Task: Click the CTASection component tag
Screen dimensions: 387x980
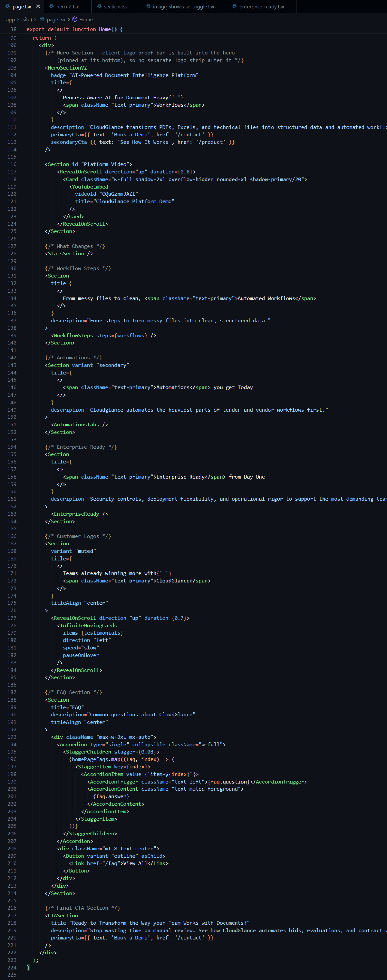Action: [63, 915]
